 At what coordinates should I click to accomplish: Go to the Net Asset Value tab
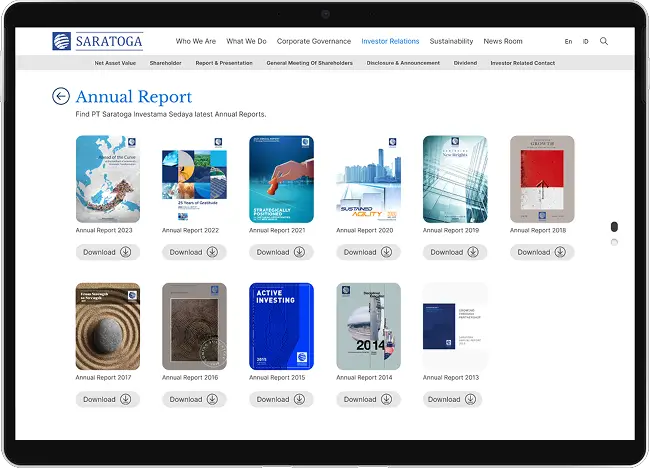(115, 63)
